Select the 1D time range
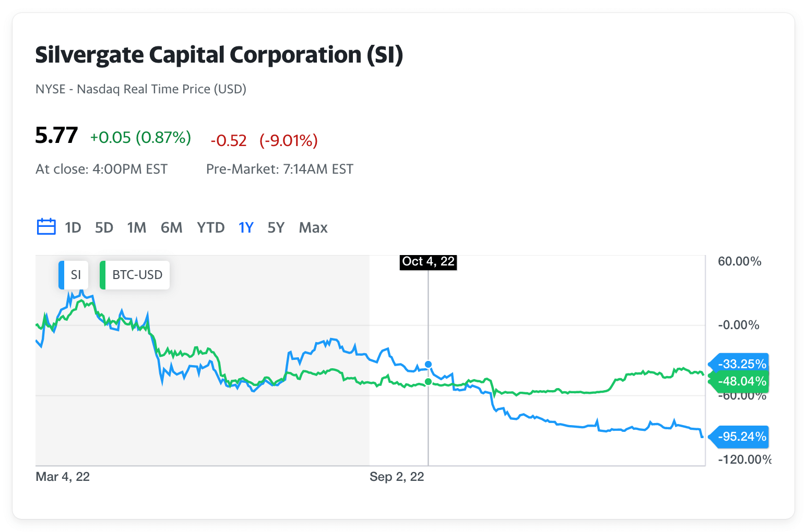This screenshot has height=532, width=806. (x=73, y=227)
